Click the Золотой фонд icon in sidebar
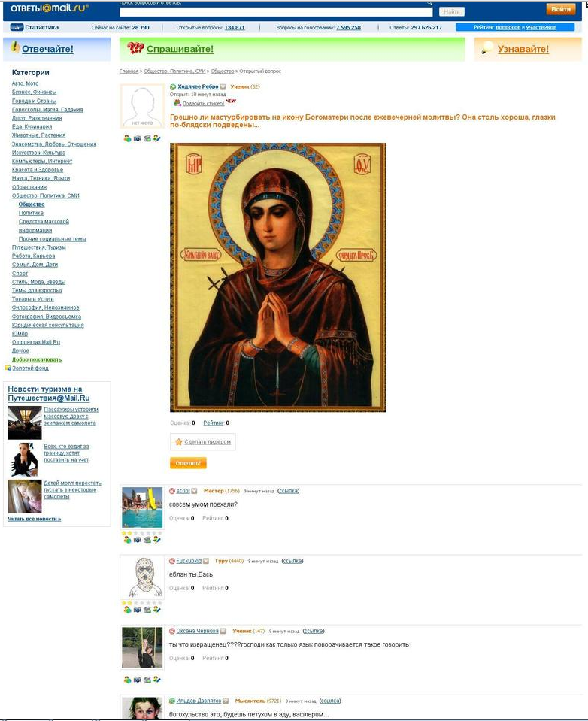588x721 pixels. click(x=8, y=368)
